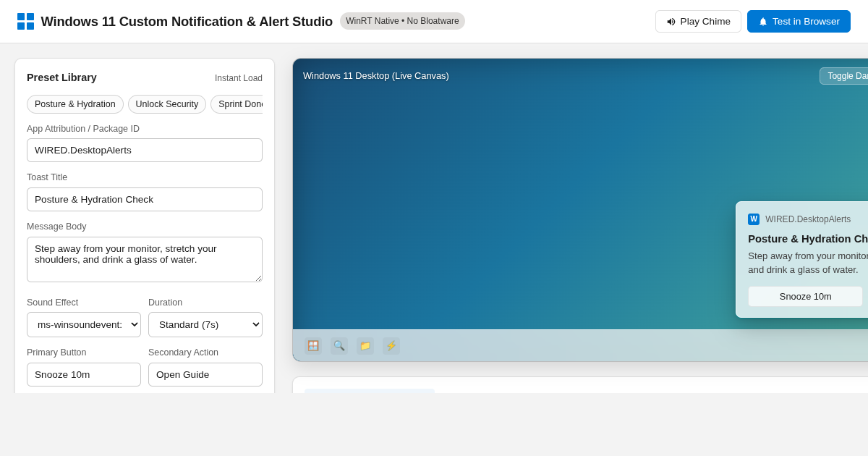Screen dimensions: 868x456
Task: Click the speaker icon in Play Chime
Action: 671,22
